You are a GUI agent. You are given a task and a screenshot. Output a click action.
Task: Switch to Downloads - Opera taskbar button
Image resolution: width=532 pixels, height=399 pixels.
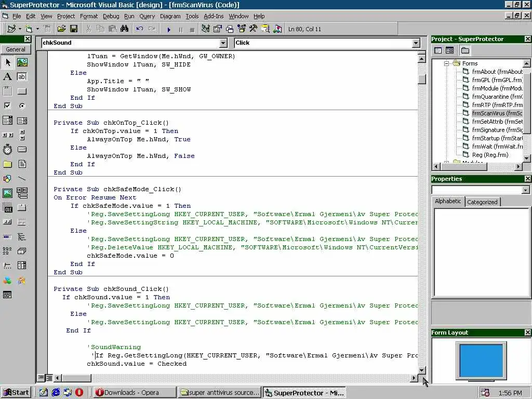pyautogui.click(x=134, y=393)
